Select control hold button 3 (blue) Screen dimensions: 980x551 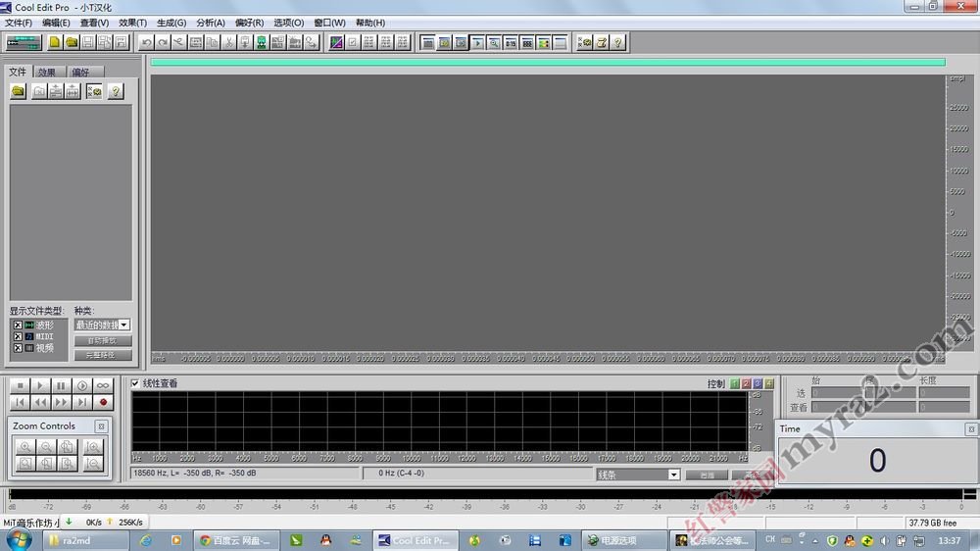click(758, 383)
